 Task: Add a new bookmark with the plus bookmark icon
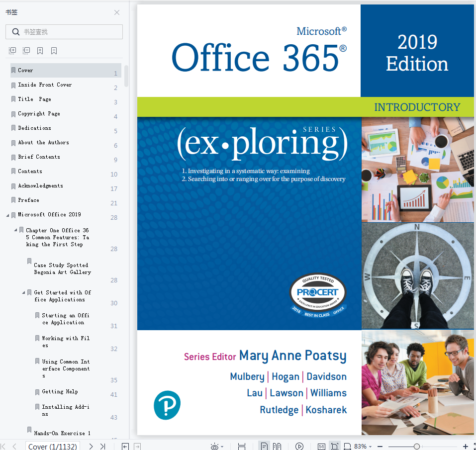(x=40, y=51)
